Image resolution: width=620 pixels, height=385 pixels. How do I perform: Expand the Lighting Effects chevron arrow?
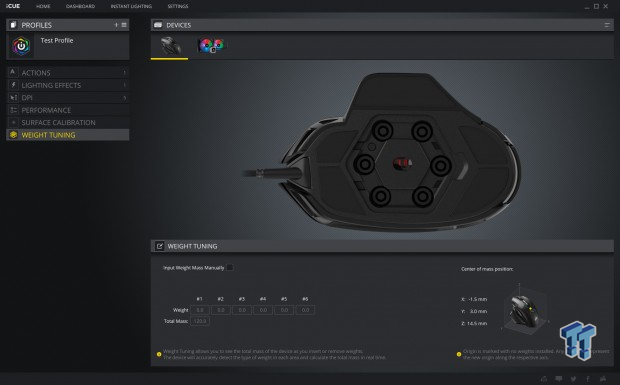125,85
